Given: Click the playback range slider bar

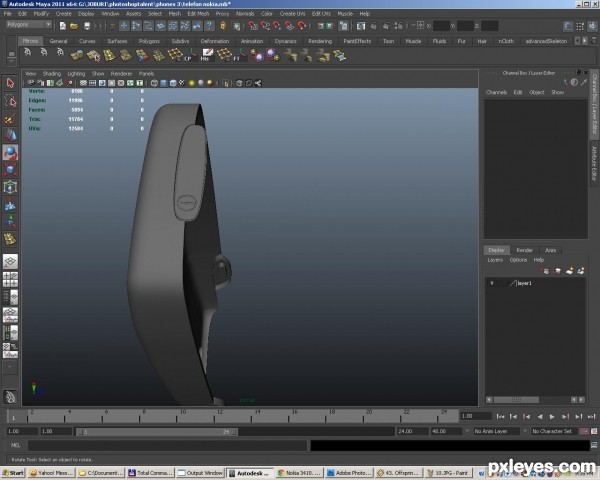Looking at the screenshot, I should tap(157, 432).
